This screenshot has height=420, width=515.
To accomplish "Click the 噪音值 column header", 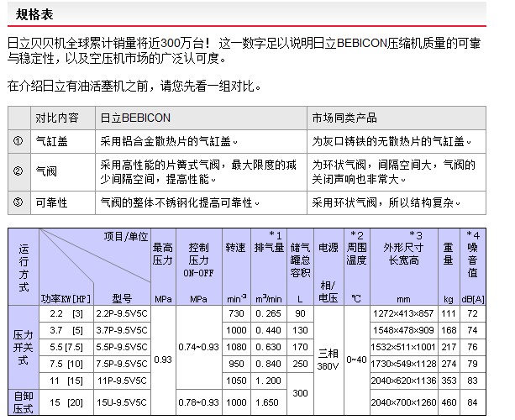I will pyautogui.click(x=473, y=267).
